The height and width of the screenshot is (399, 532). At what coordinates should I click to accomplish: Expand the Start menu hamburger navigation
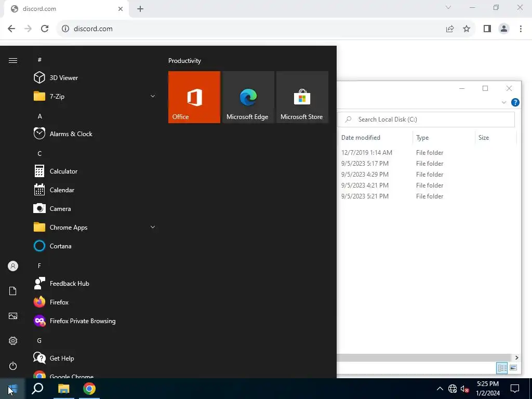click(13, 60)
